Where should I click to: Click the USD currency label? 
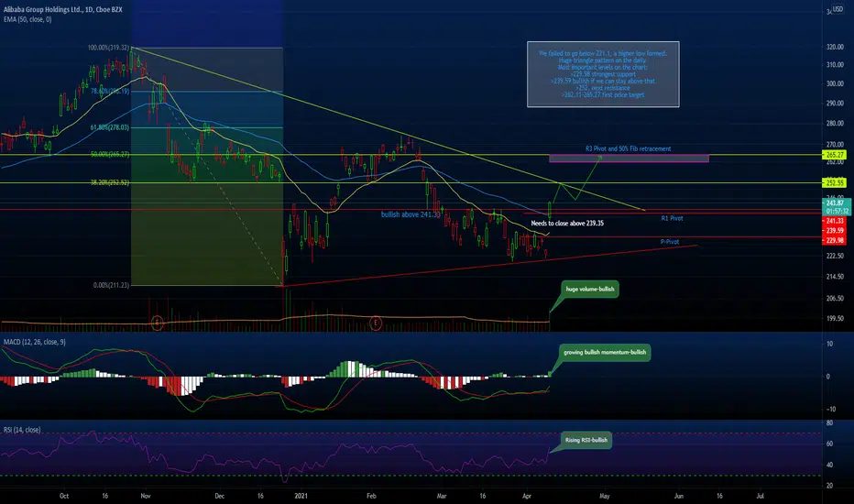[838, 9]
